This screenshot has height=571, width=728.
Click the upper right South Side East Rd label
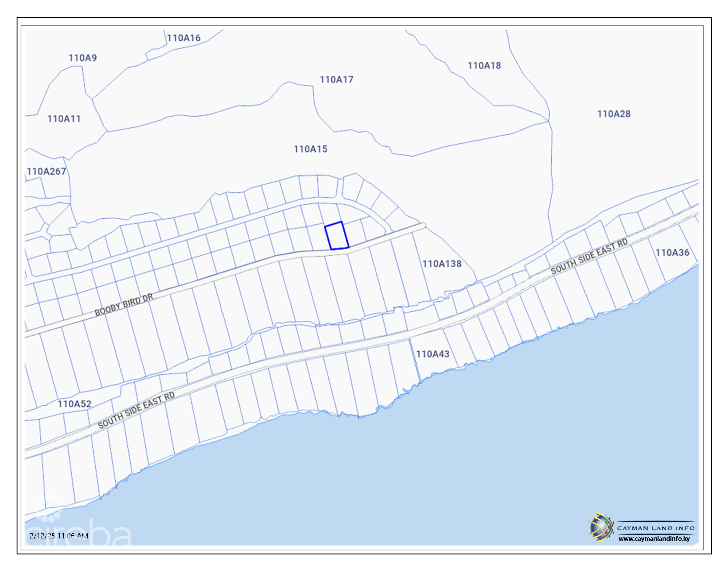[x=589, y=257]
